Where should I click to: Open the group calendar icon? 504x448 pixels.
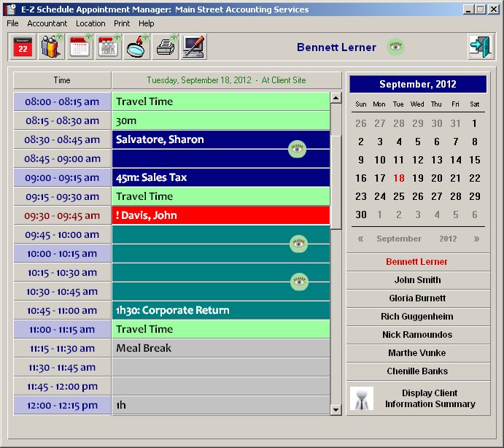[x=109, y=47]
